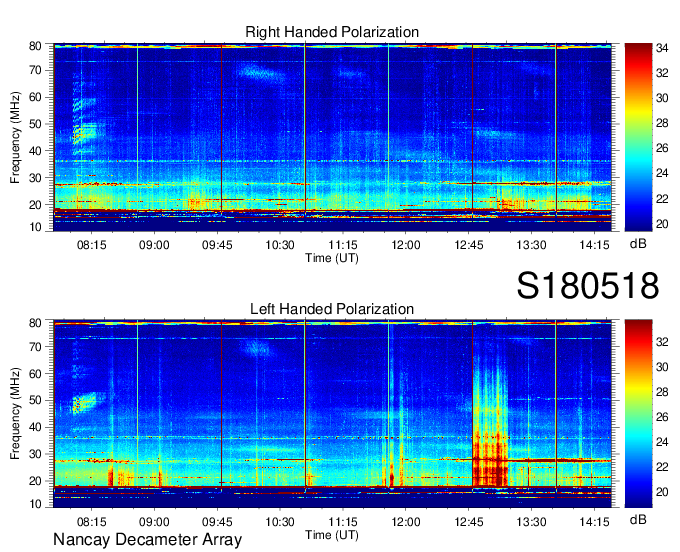The height and width of the screenshot is (552, 680).
Task: Click the 09:45 tick under Left Handed plot
Action: tap(217, 522)
